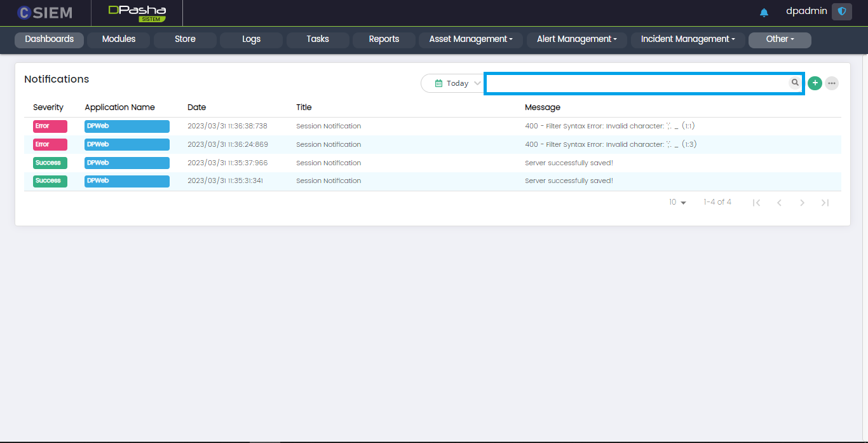Image resolution: width=868 pixels, height=443 pixels.
Task: Open the Today date range dropdown
Action: point(452,83)
